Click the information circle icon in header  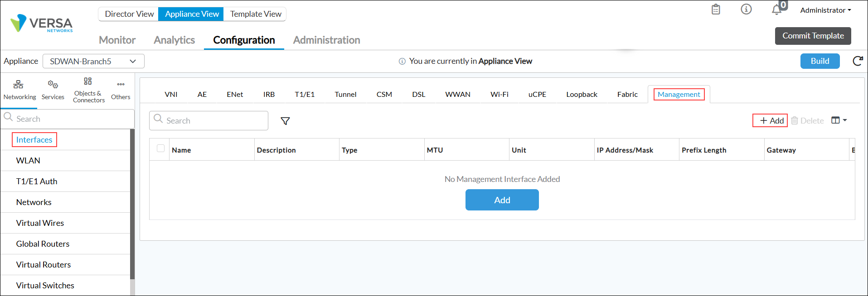click(746, 10)
